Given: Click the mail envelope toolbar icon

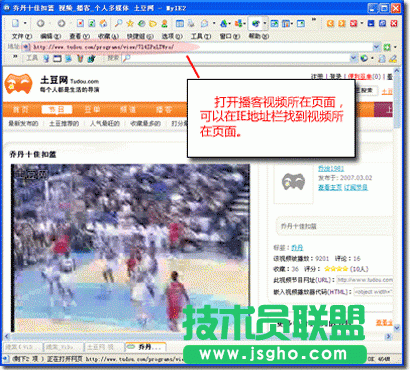Looking at the screenshot, I should click(x=204, y=23).
